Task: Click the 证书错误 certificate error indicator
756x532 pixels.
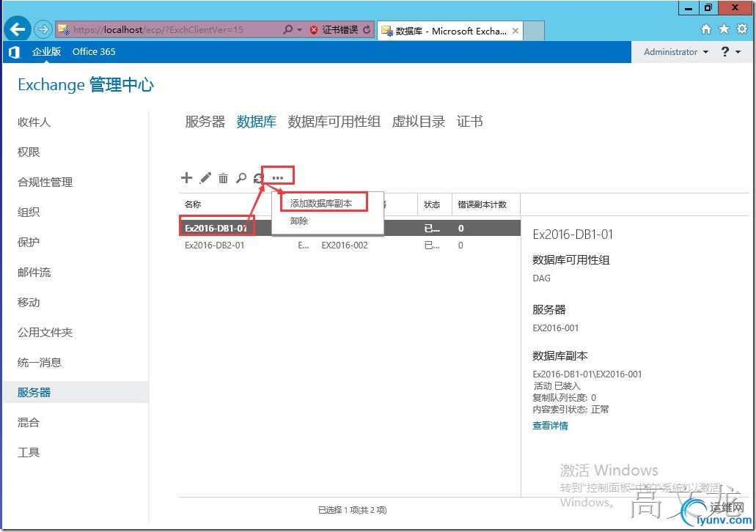Action: pyautogui.click(x=334, y=29)
